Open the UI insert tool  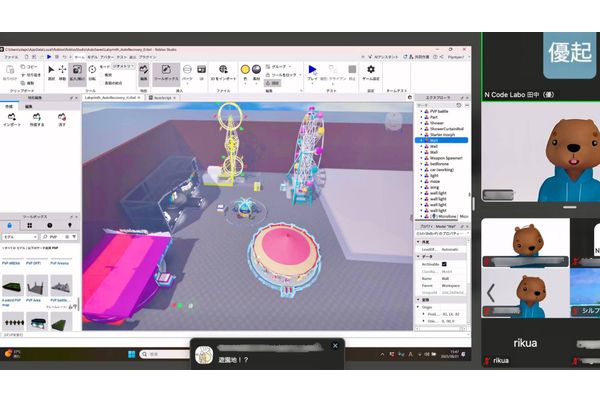pyautogui.click(x=201, y=72)
